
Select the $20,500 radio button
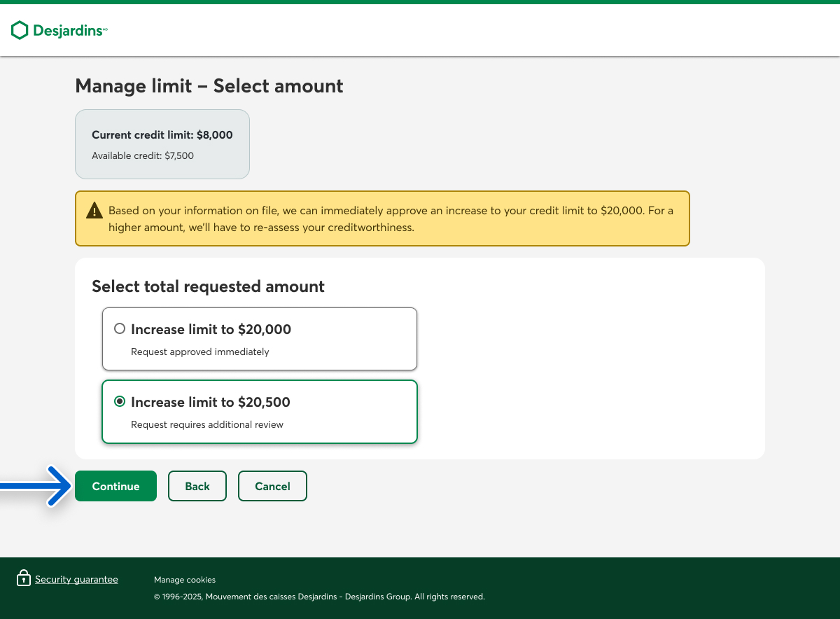point(120,401)
